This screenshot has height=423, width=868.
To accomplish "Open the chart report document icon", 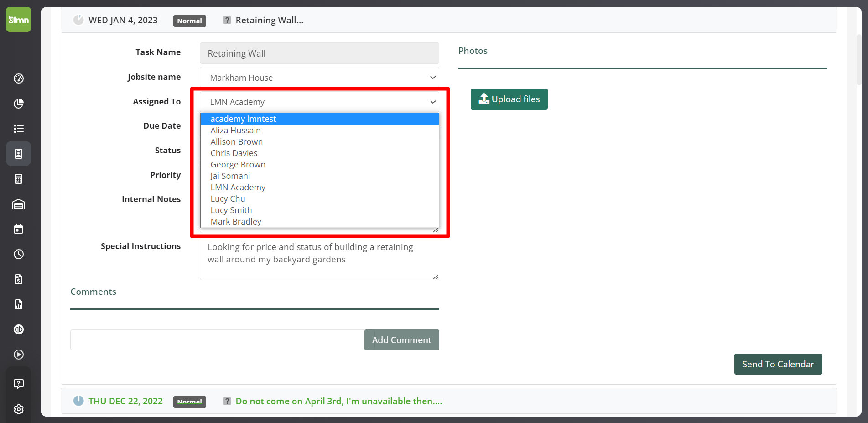I will coord(19,304).
